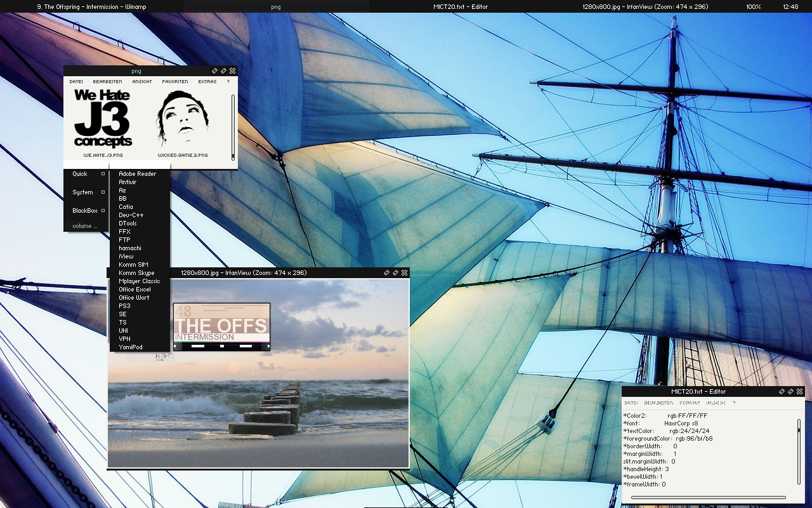The width and height of the screenshot is (812, 508).
Task: Launch Catia from the Quick menu
Action: pyautogui.click(x=140, y=207)
